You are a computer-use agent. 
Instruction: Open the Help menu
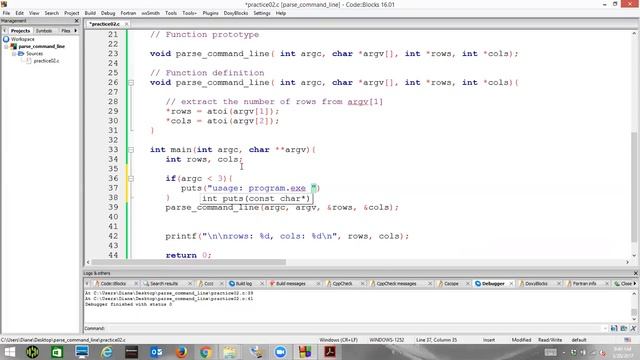(281, 13)
